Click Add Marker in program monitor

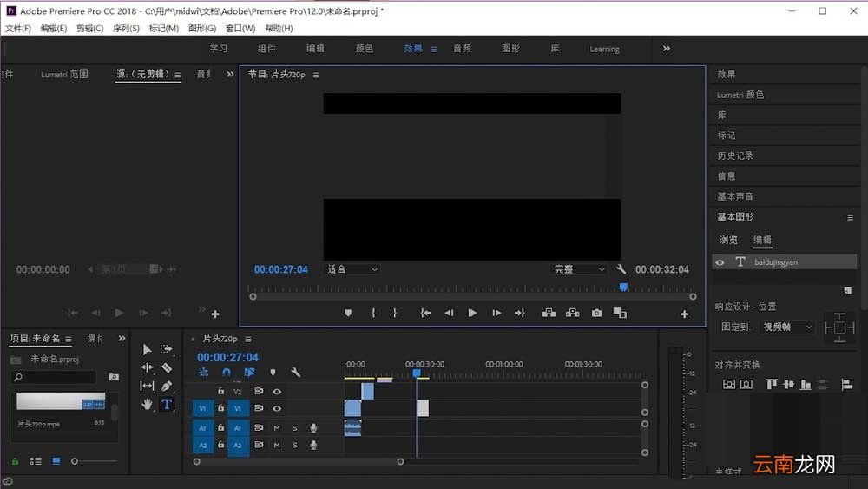[348, 313]
